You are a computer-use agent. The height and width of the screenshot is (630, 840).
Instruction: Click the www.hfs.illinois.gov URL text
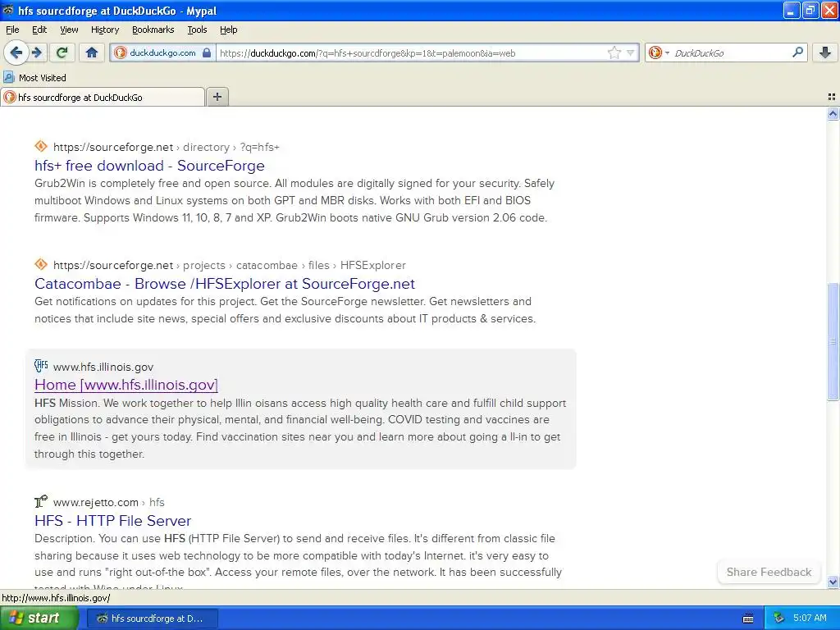click(103, 367)
